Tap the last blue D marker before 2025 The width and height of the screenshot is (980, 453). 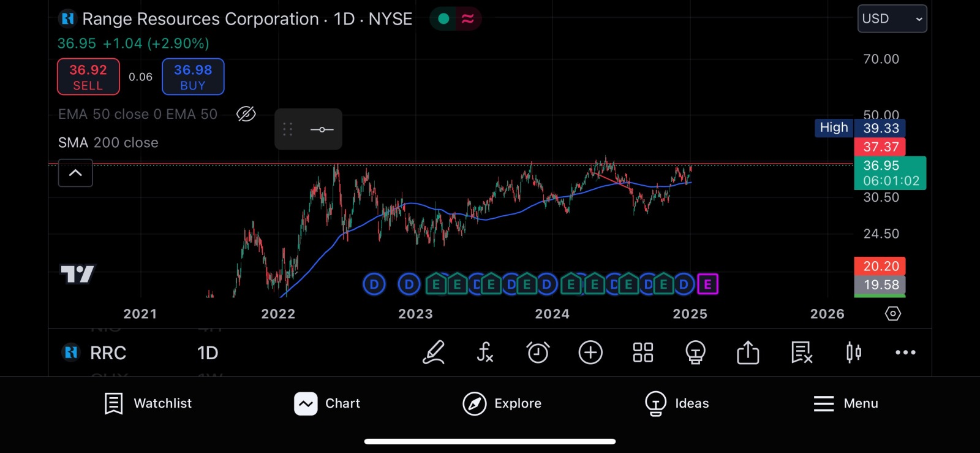tap(684, 284)
